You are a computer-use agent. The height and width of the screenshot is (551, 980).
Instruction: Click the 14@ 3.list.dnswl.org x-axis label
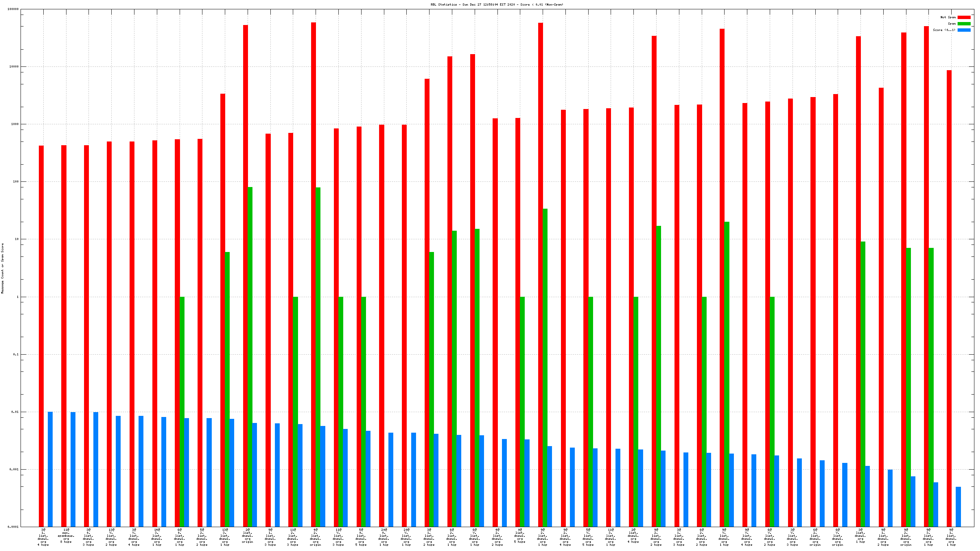[x=157, y=537]
